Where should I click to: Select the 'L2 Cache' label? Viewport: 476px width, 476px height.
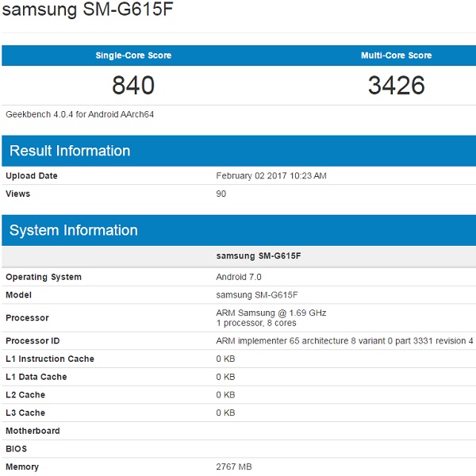tap(25, 394)
